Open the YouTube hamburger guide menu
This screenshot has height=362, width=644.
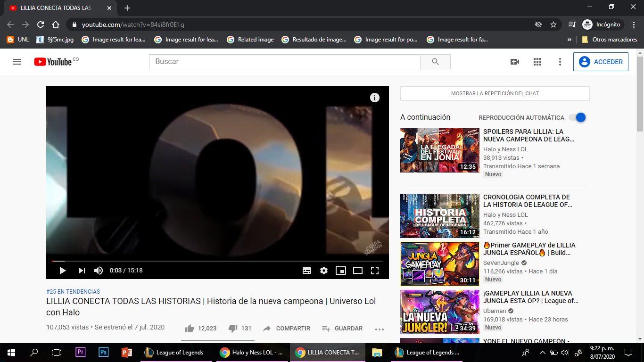(x=17, y=62)
